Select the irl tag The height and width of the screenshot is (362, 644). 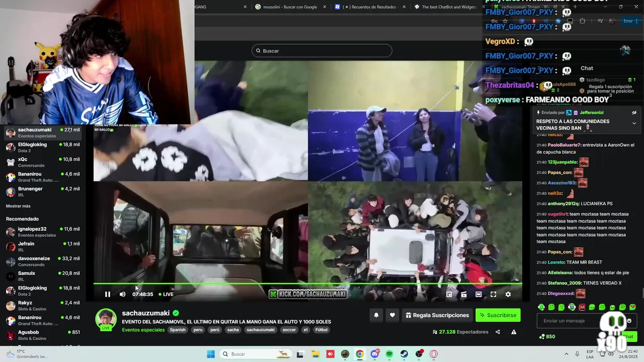pos(305,330)
